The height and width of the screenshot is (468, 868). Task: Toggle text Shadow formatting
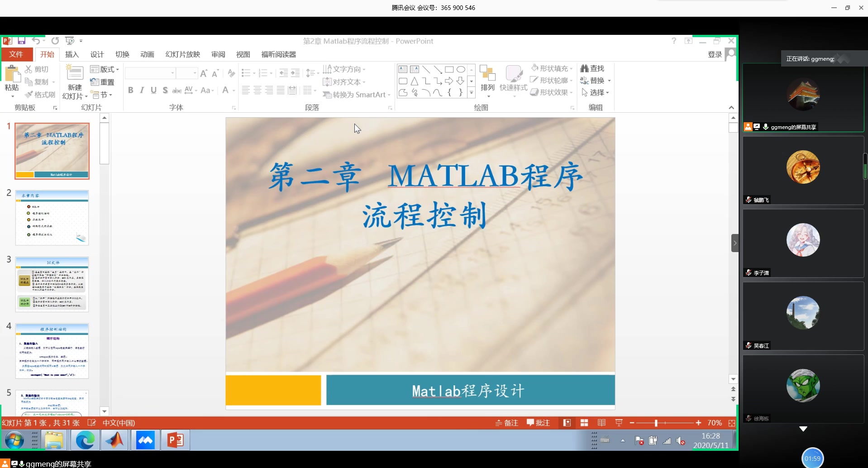tap(165, 90)
